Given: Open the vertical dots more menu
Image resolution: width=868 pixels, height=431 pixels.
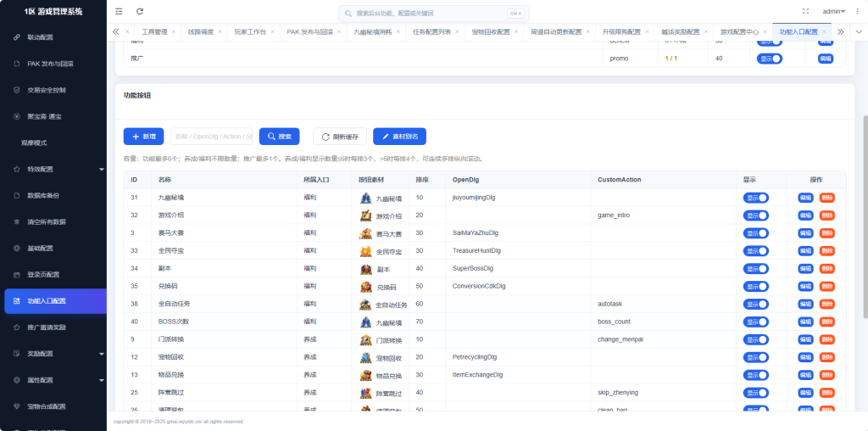Looking at the screenshot, I should point(857,11).
